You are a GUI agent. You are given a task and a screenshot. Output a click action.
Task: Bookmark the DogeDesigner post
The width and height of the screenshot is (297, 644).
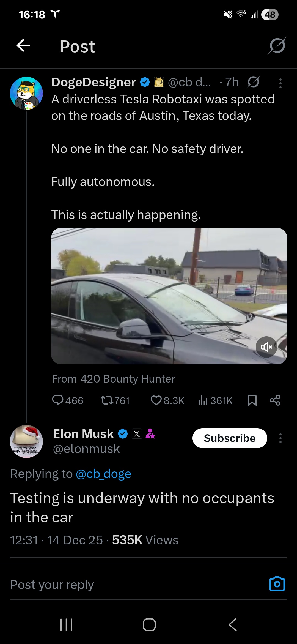pyautogui.click(x=252, y=400)
